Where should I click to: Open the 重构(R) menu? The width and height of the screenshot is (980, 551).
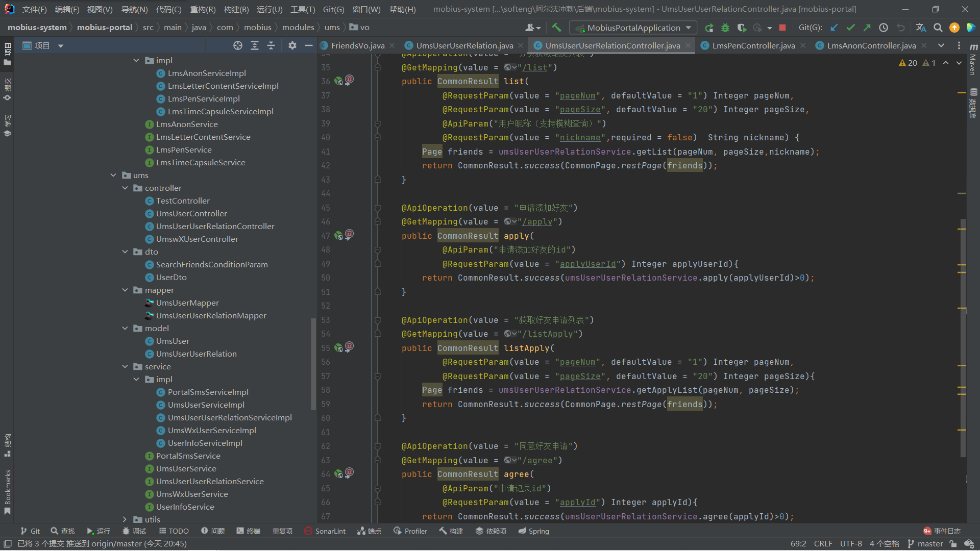coord(203,9)
